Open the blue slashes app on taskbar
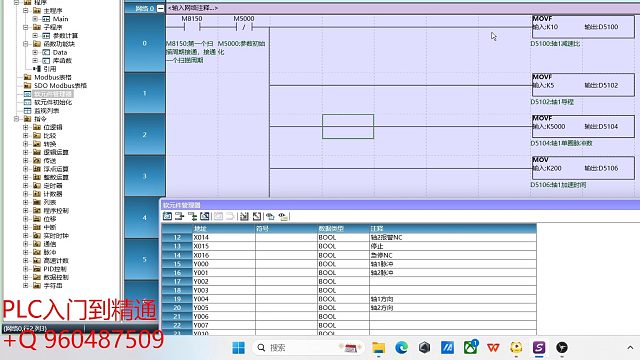 [447, 348]
